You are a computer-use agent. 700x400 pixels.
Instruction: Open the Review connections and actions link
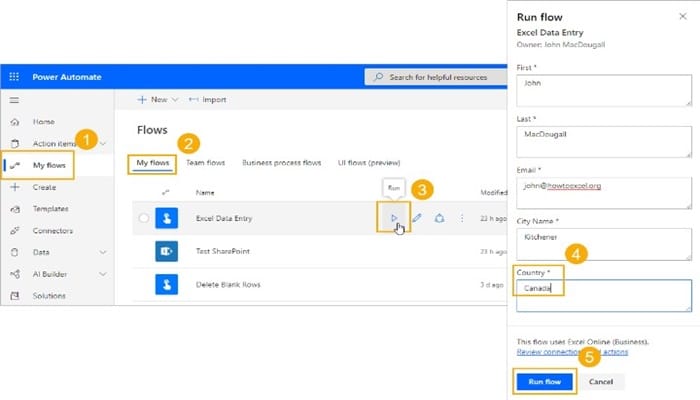pos(572,352)
